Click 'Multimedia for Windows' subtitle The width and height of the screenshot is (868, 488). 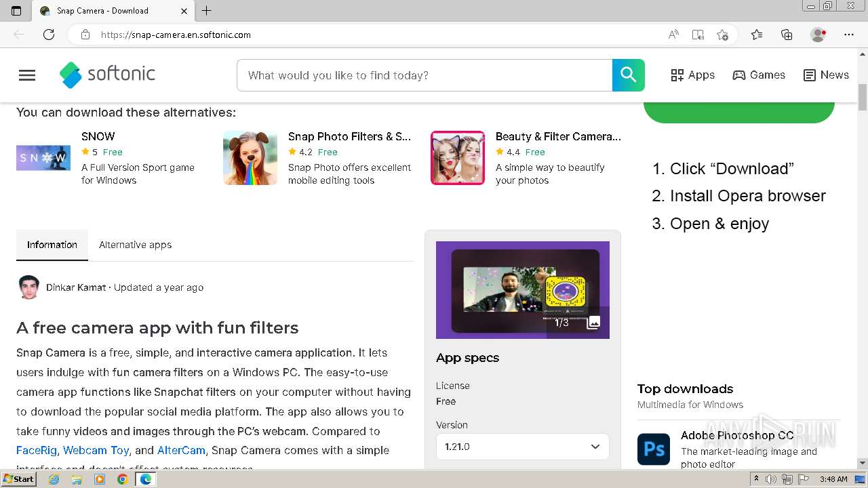pos(690,405)
